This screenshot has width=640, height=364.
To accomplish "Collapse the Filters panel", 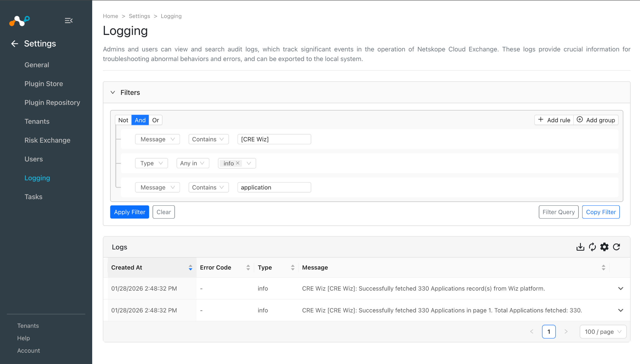I will tap(113, 92).
